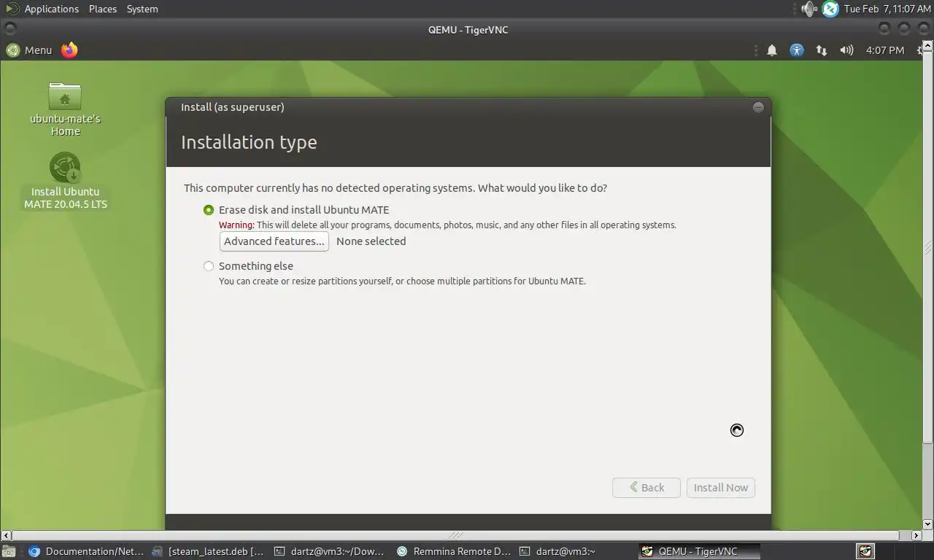Screen dimensions: 934x560
Task: Open the guest MATE Menu
Action: point(29,50)
